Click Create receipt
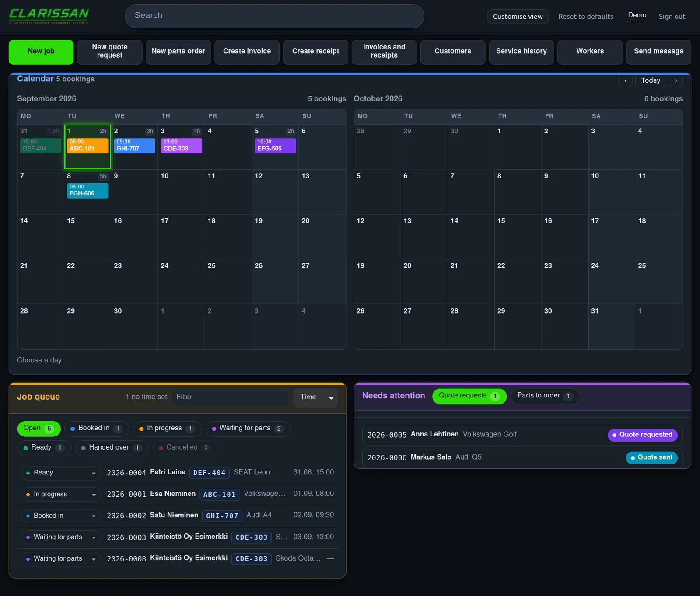The height and width of the screenshot is (596, 700). (315, 52)
